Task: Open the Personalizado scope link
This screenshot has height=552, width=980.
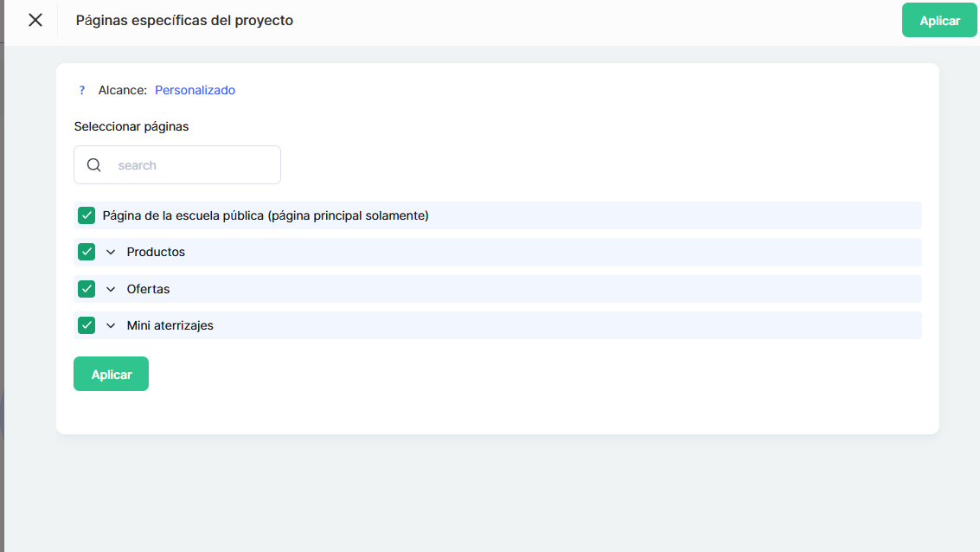Action: pyautogui.click(x=195, y=90)
